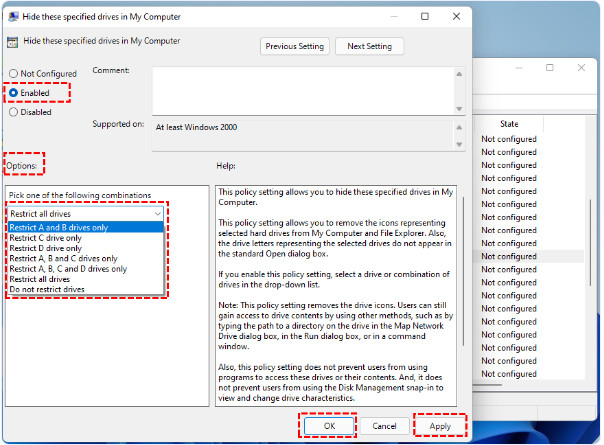
Task: Click the Comment box scroll up arrow
Action: 459,74
